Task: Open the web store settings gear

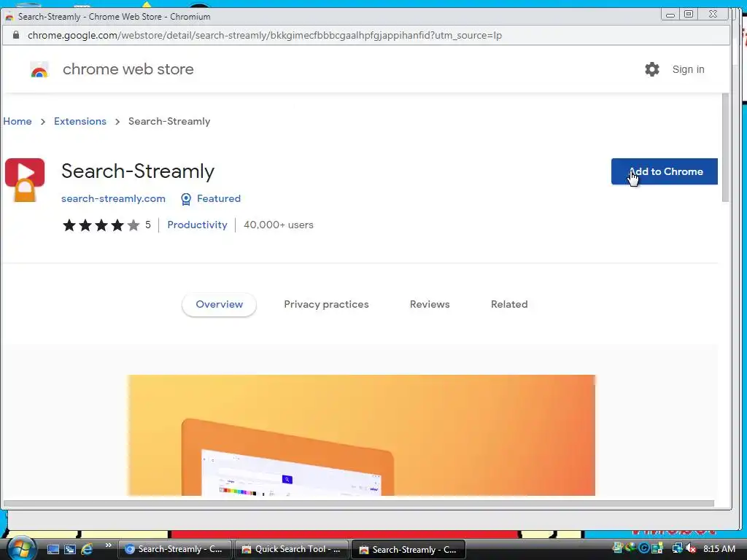Action: [651, 69]
